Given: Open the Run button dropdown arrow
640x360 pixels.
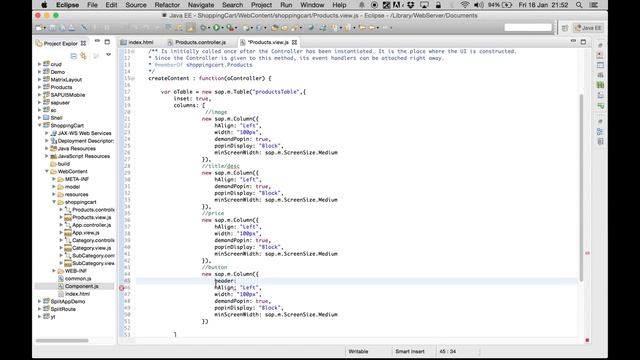Looking at the screenshot, I should click(222, 28).
